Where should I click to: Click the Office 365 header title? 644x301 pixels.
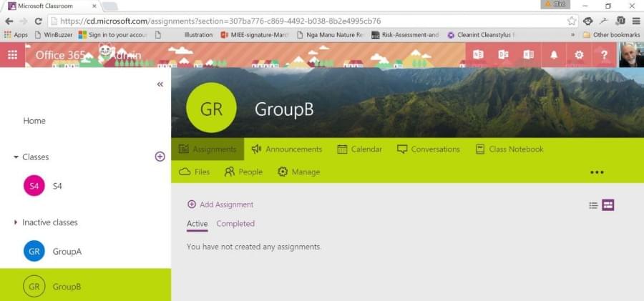point(61,55)
